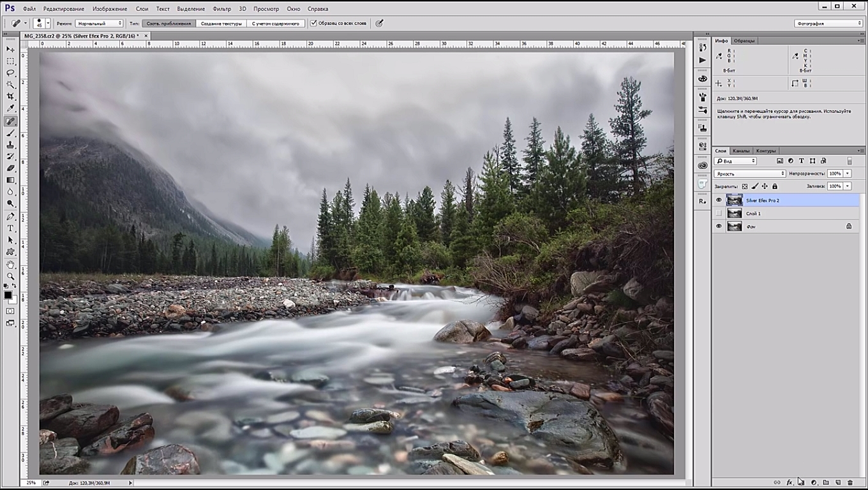Open the Заливка fill slider arrow
This screenshot has width=868, height=490.
click(x=848, y=186)
